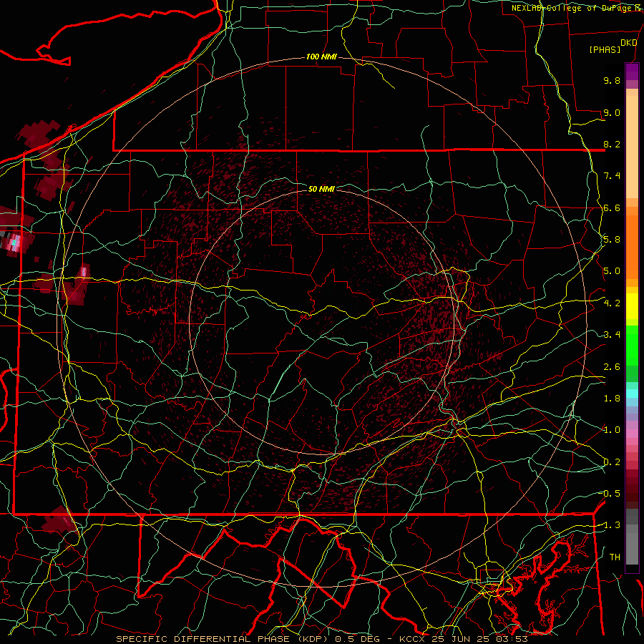Pick the purple segment atop the color bar
The height and width of the screenshot is (644, 644).
pyautogui.click(x=632, y=72)
